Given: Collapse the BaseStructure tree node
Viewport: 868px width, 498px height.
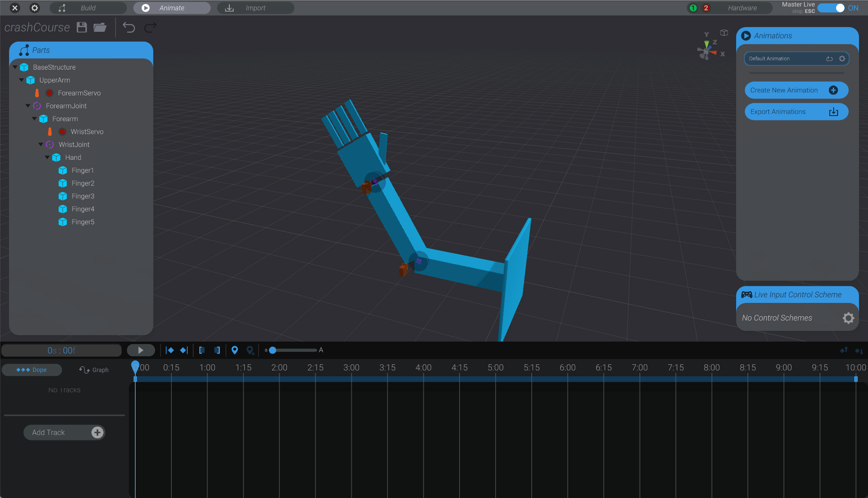Looking at the screenshot, I should click(15, 67).
